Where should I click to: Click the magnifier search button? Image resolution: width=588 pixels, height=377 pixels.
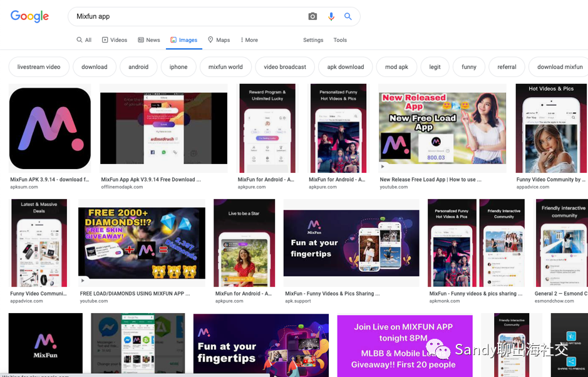coord(348,16)
